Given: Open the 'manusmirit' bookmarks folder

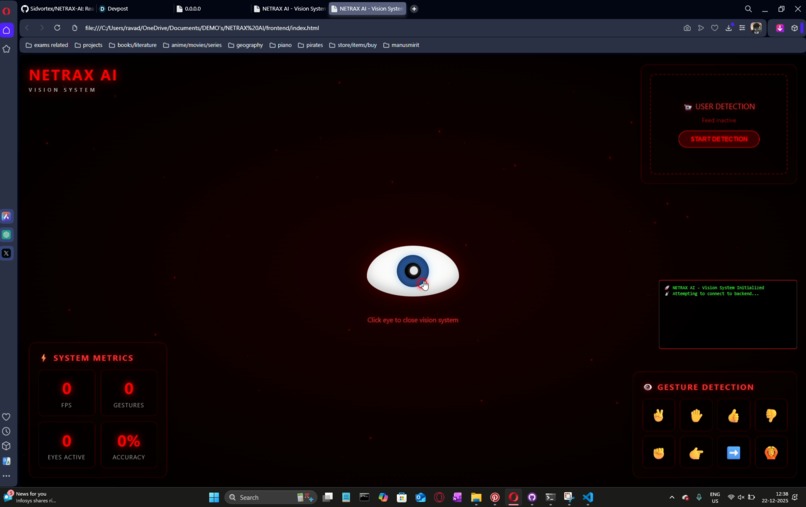Looking at the screenshot, I should tap(401, 45).
